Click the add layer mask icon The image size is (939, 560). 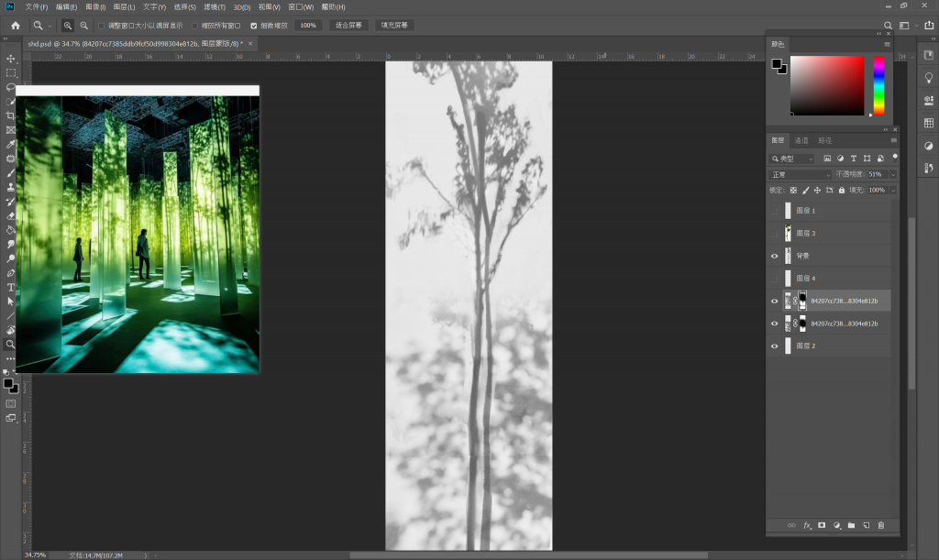[x=822, y=525]
